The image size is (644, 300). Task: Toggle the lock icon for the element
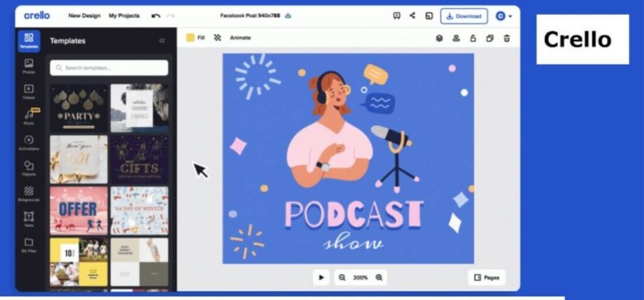[x=473, y=38]
